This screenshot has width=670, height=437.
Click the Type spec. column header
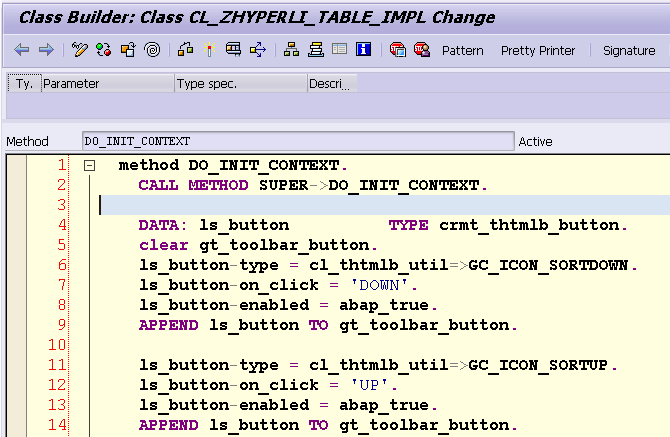[241, 83]
